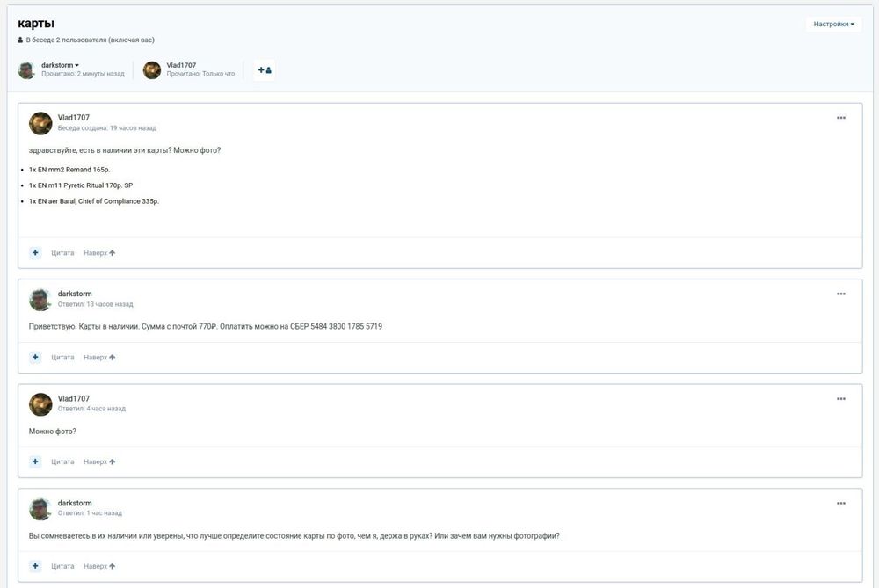Click Vlad1707 username in participants header
This screenshot has width=879, height=588.
pos(181,65)
